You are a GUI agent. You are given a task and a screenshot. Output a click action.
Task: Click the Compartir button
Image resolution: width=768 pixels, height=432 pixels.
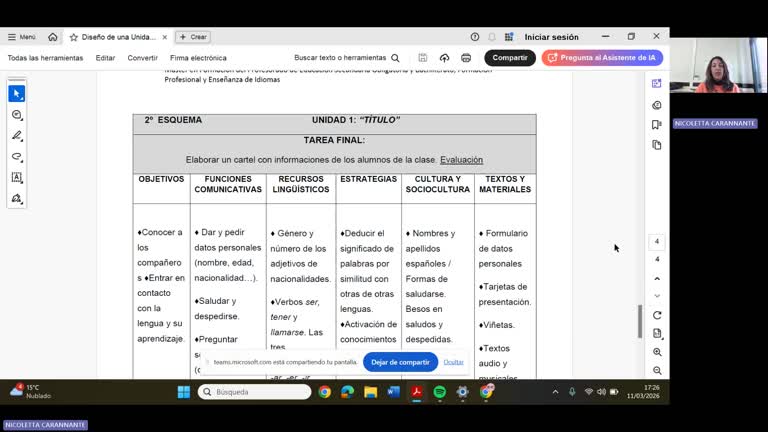(510, 58)
